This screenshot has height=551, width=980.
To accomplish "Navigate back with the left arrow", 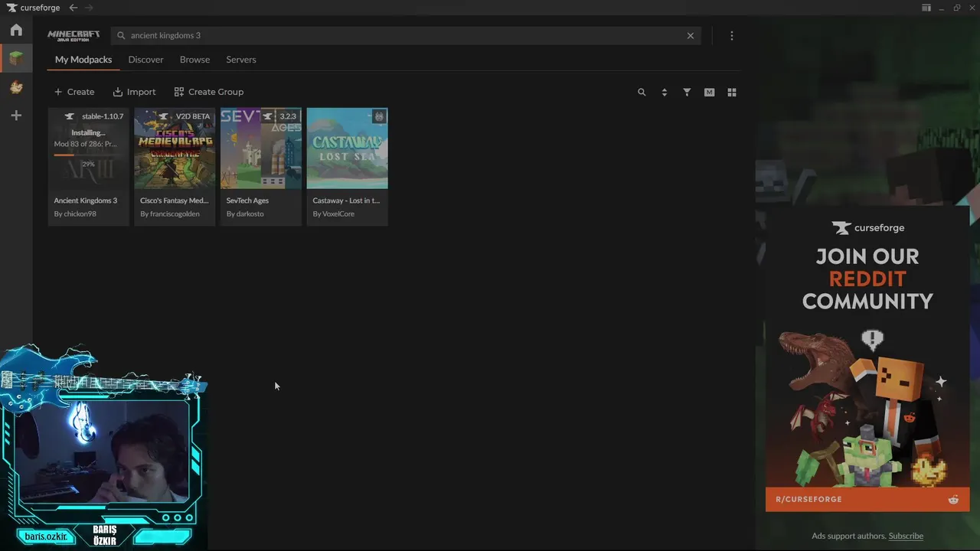I will pyautogui.click(x=73, y=8).
